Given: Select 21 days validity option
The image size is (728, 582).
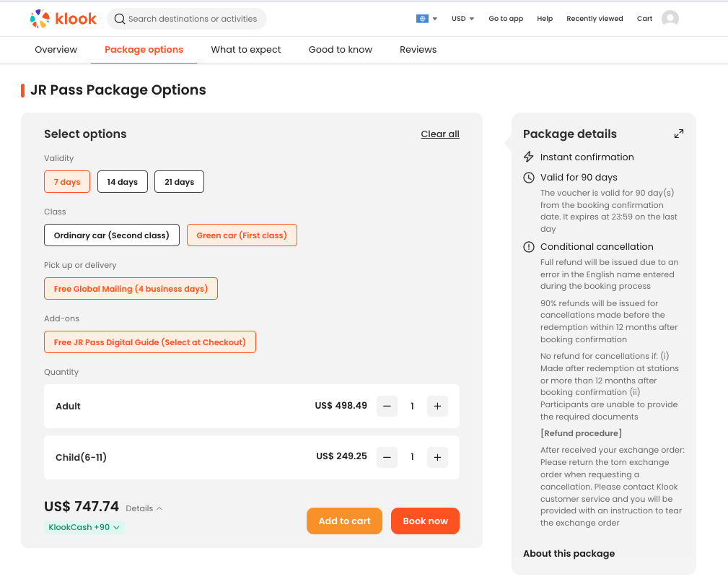Looking at the screenshot, I should click(179, 182).
